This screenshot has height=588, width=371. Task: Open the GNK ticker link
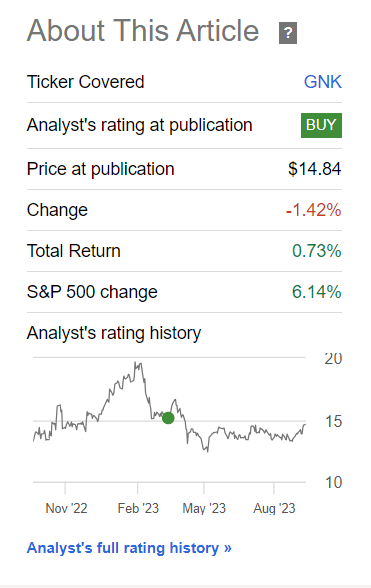coord(323,82)
